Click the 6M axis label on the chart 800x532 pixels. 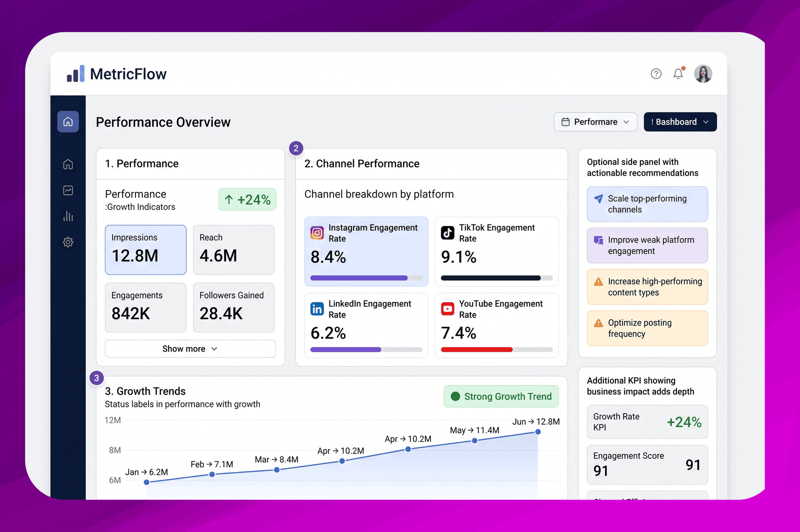(x=115, y=480)
